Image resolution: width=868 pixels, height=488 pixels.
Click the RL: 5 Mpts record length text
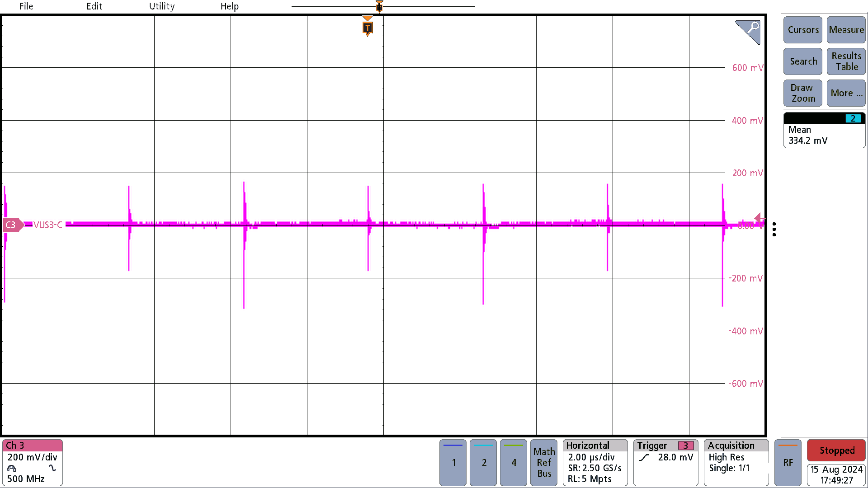(x=590, y=479)
